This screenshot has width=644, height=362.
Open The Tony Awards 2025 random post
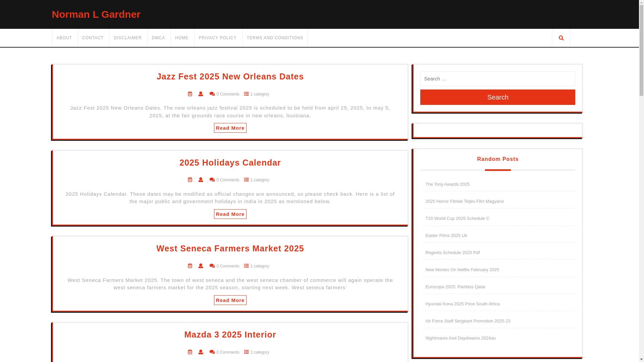pyautogui.click(x=447, y=184)
